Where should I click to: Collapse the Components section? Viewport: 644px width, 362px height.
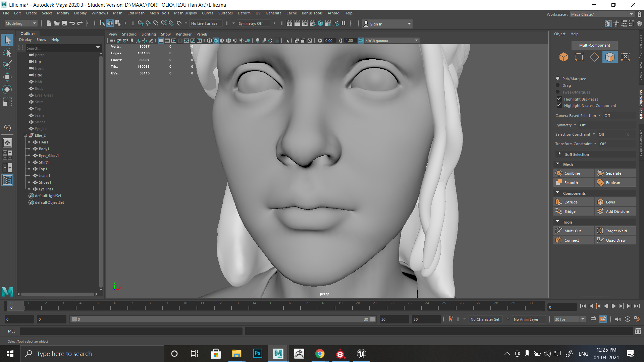pos(558,193)
